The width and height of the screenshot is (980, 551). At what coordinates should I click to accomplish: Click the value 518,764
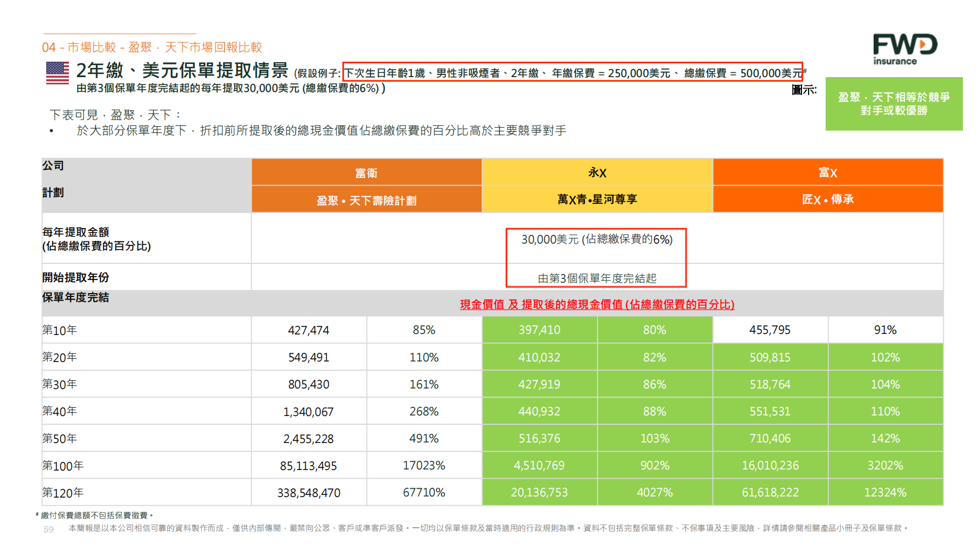point(770,384)
